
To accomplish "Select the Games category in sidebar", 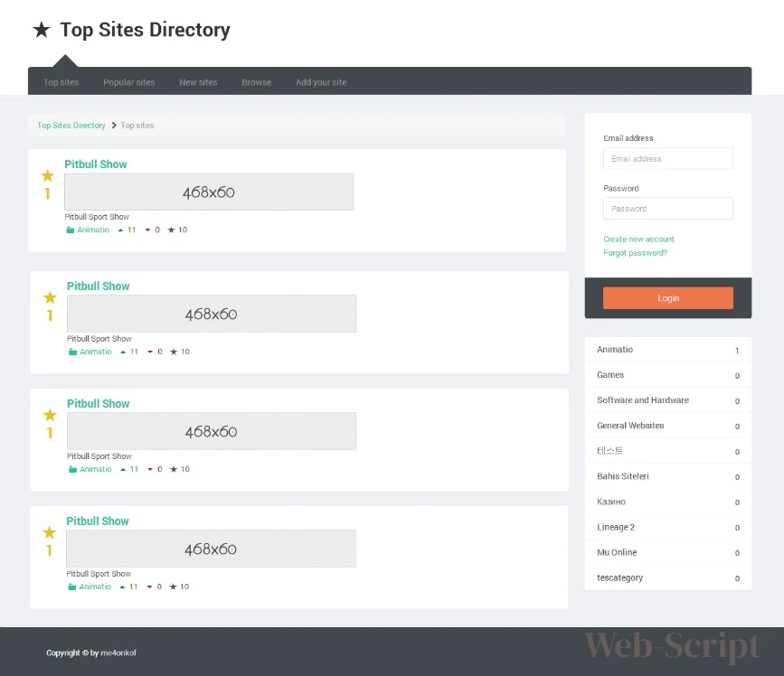I will (x=610, y=375).
